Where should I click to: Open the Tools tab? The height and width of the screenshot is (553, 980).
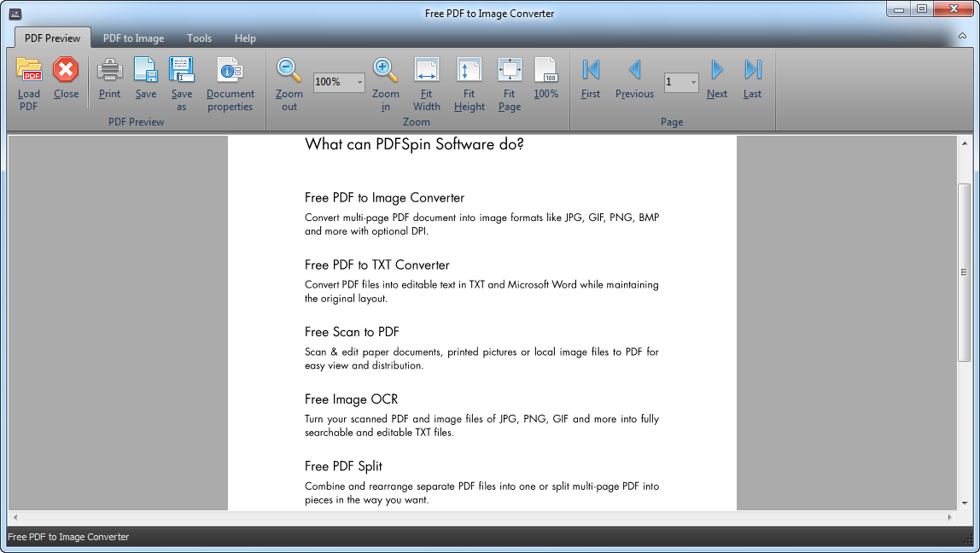click(x=200, y=38)
